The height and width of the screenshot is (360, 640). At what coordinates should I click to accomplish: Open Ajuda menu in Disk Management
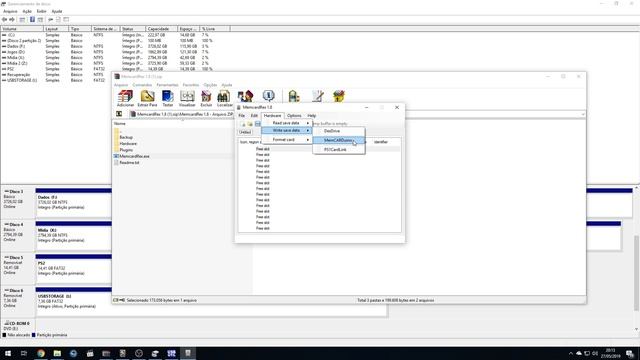tap(57, 11)
